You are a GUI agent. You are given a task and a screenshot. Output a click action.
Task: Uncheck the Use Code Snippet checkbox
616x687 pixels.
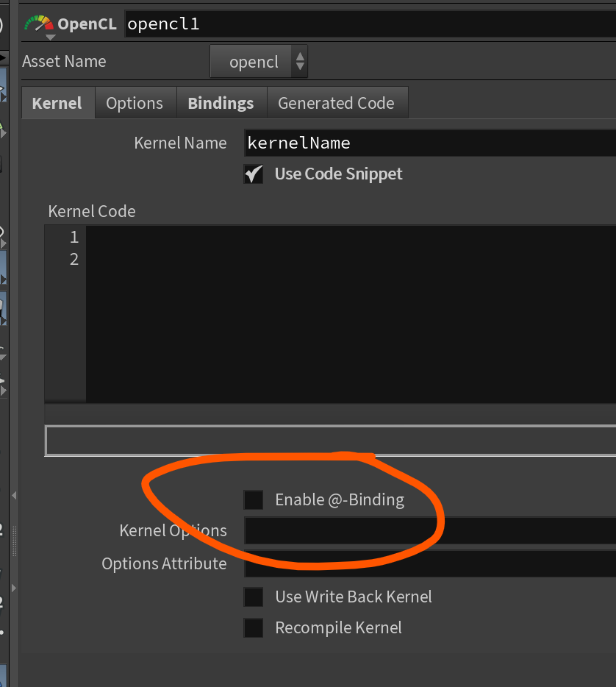253,174
